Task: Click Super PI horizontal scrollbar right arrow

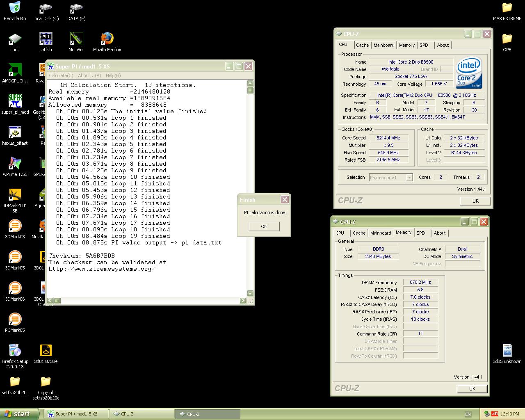Action: (243, 301)
